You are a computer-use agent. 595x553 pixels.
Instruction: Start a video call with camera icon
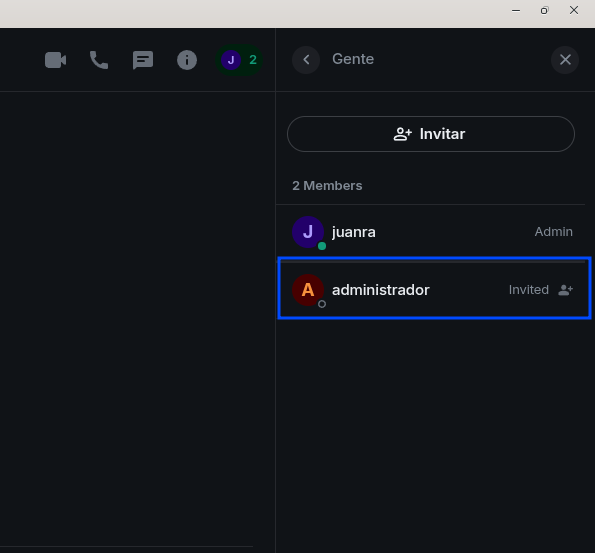(55, 60)
